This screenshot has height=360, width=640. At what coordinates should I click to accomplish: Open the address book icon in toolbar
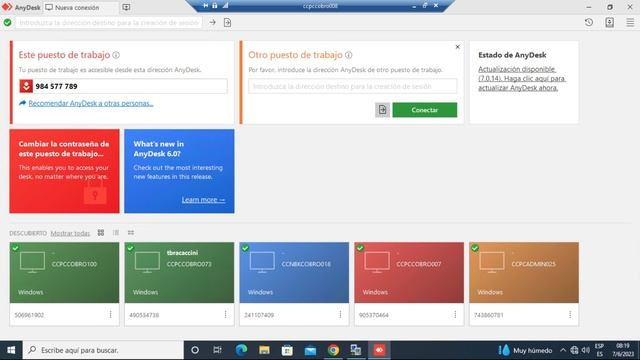609,22
